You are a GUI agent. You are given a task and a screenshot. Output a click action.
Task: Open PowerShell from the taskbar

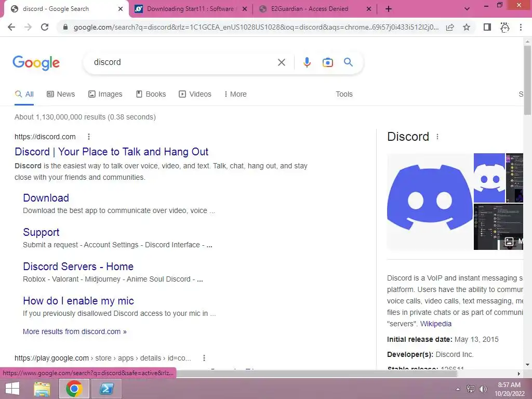107,389
